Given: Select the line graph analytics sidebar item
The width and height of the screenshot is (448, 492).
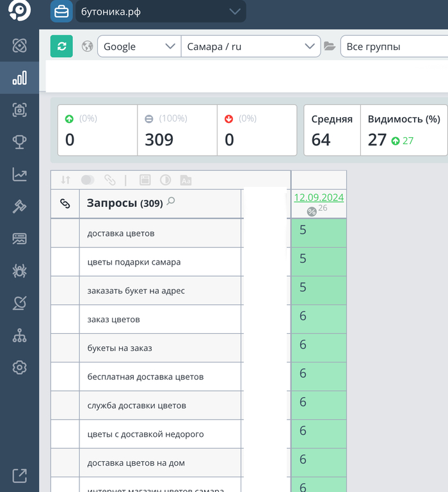Looking at the screenshot, I should click(x=19, y=174).
